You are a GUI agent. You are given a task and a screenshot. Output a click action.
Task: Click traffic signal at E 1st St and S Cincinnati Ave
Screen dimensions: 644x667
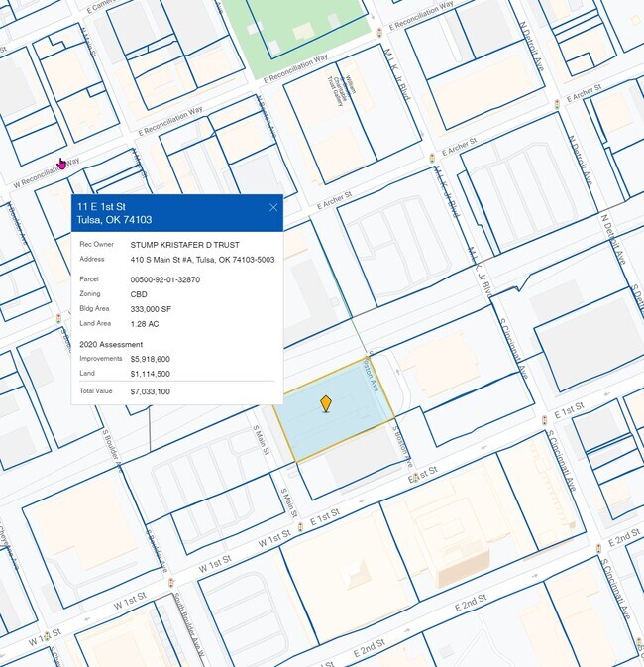542,419
